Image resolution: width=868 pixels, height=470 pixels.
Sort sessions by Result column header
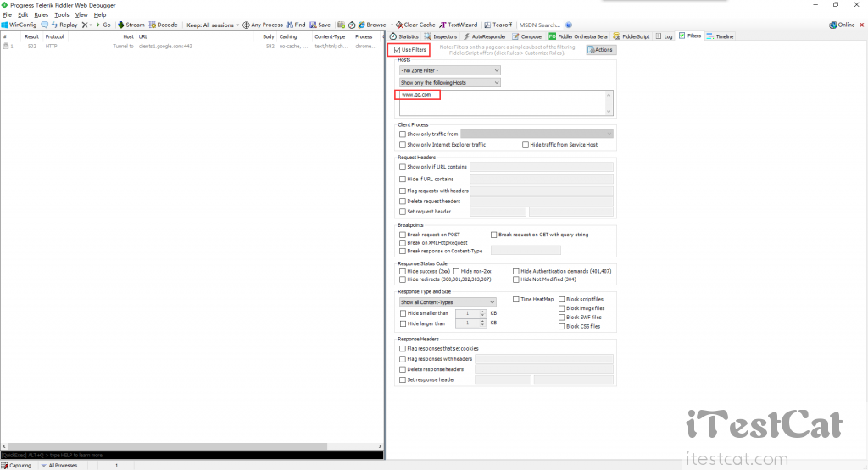31,36
